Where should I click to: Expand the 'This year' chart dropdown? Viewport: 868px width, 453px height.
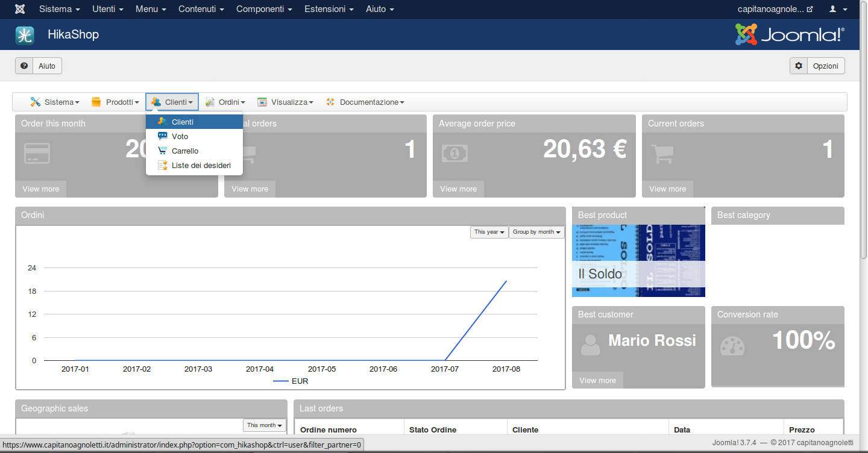coord(489,232)
